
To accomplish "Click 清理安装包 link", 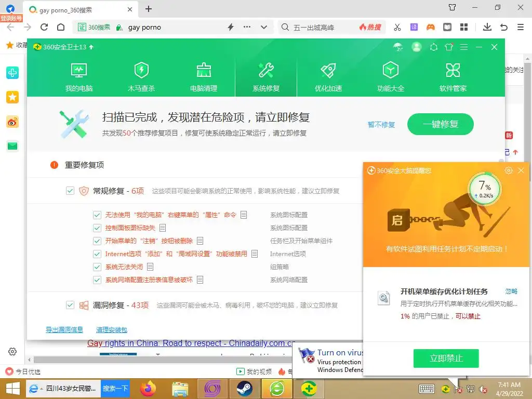I will [112, 329].
